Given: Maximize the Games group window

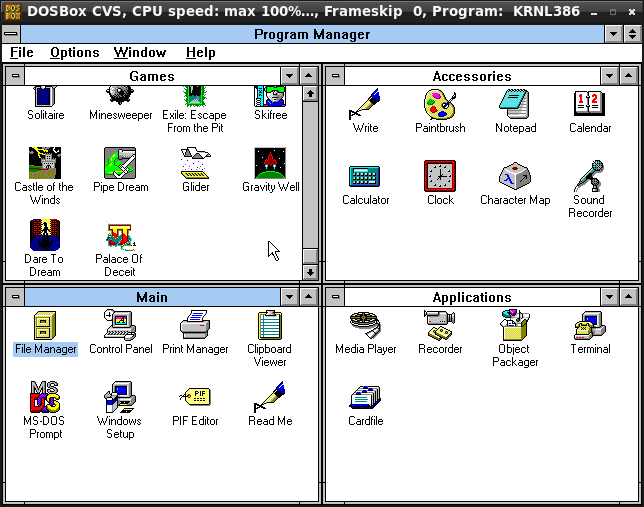Looking at the screenshot, I should pyautogui.click(x=308, y=76).
